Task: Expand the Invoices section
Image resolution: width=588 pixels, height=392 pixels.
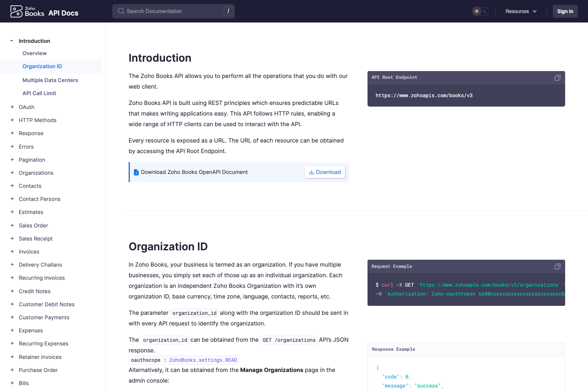Action: (12, 252)
